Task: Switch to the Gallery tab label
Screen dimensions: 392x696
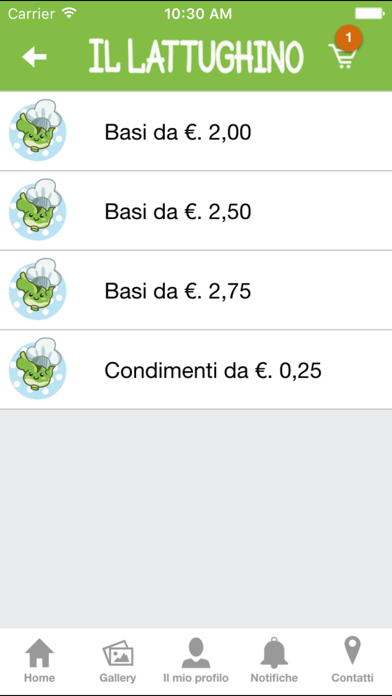Action: 118,678
